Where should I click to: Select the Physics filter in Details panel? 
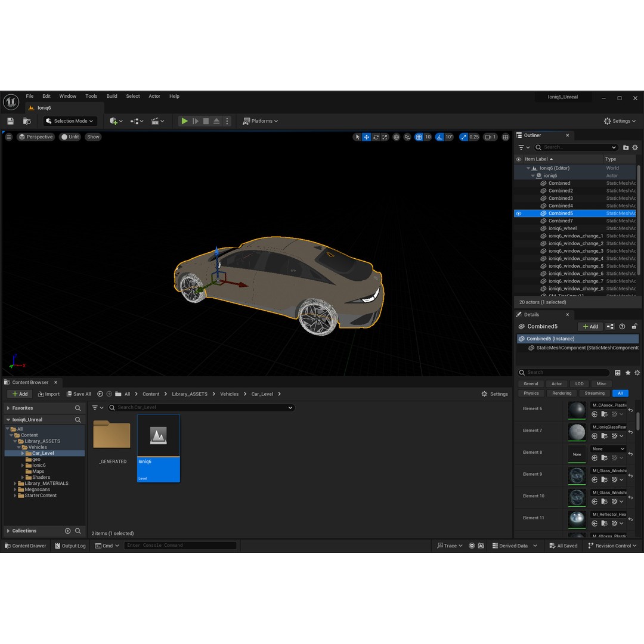pos(531,393)
